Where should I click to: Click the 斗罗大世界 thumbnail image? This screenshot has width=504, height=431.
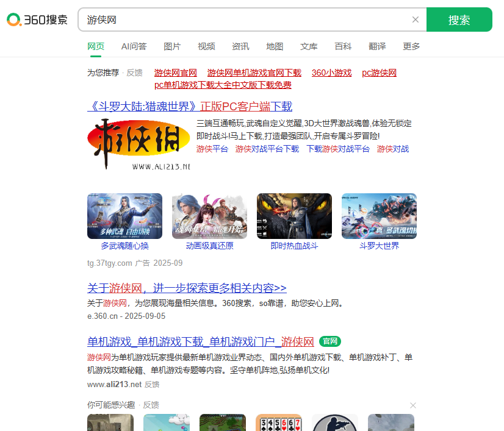380,216
